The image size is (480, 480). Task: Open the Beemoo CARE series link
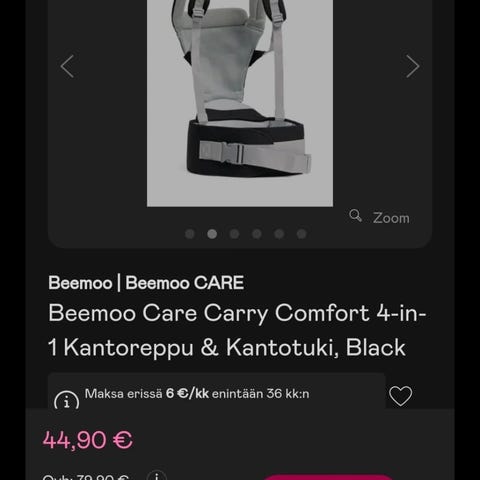[185, 283]
